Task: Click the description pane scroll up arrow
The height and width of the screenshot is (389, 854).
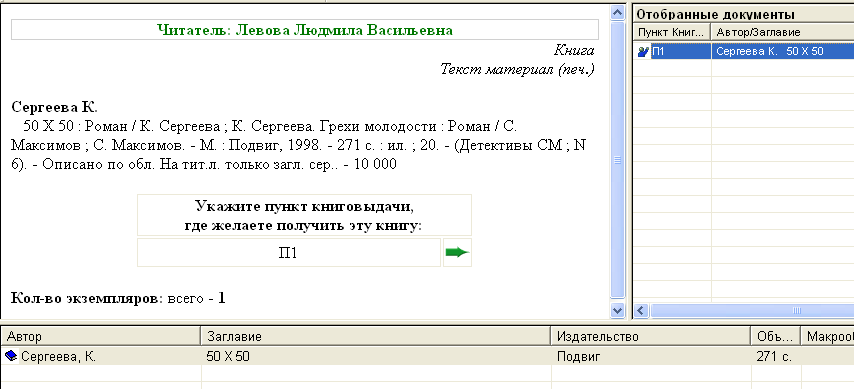Action: (617, 13)
